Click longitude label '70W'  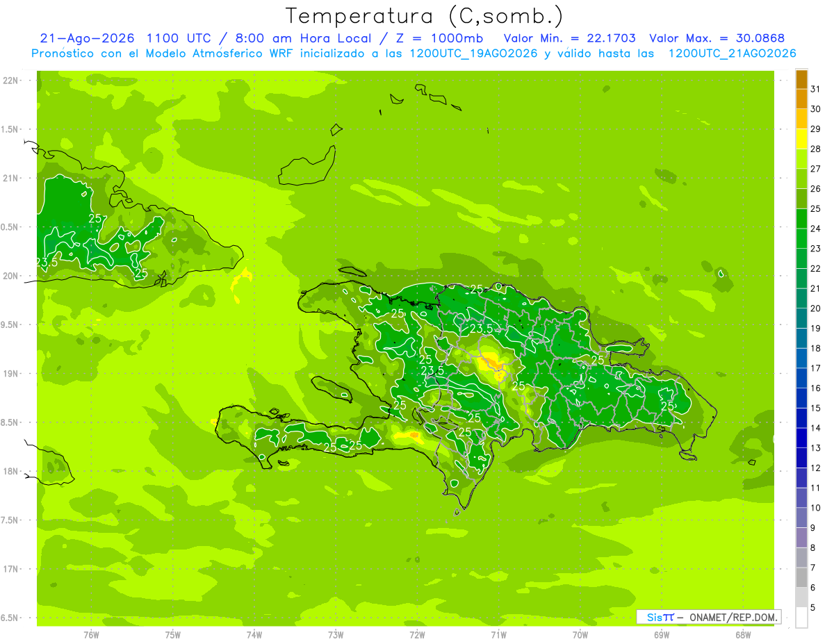point(580,635)
